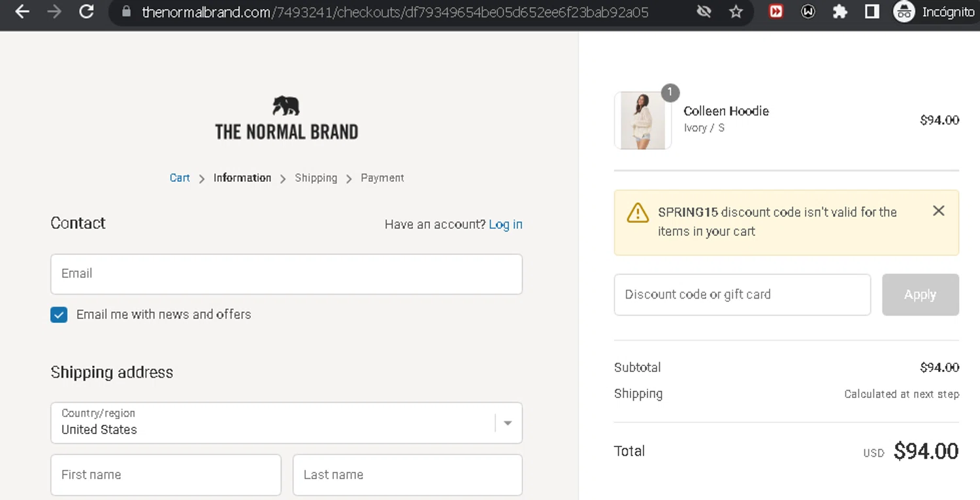Click the Log in link
The image size is (980, 500).
(506, 224)
